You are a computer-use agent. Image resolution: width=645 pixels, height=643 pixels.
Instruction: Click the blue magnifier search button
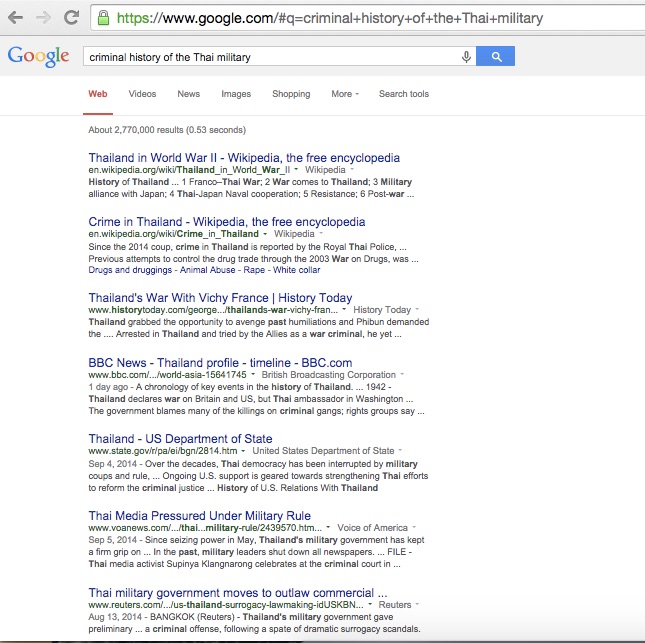tap(496, 56)
